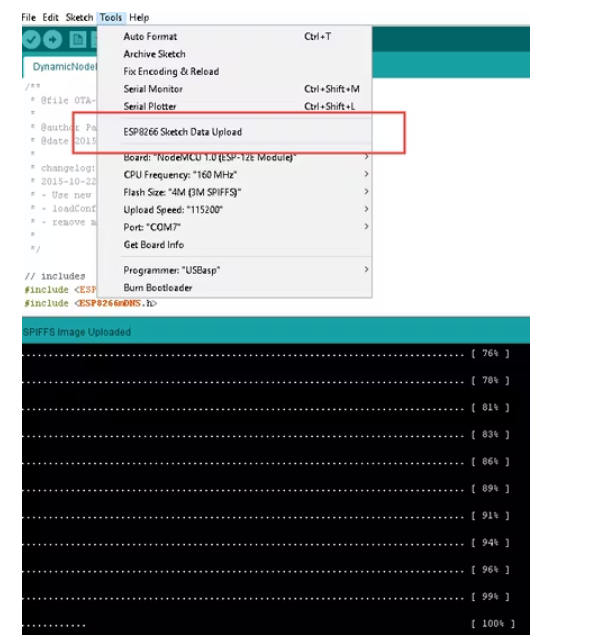This screenshot has height=641, width=595.
Task: Choose Auto Format from Tools menu
Action: pyautogui.click(x=235, y=36)
